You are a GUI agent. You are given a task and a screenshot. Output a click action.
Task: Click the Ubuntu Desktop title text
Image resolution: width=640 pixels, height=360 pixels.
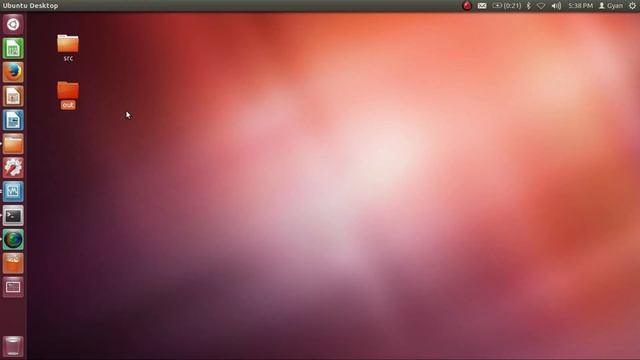pos(30,6)
